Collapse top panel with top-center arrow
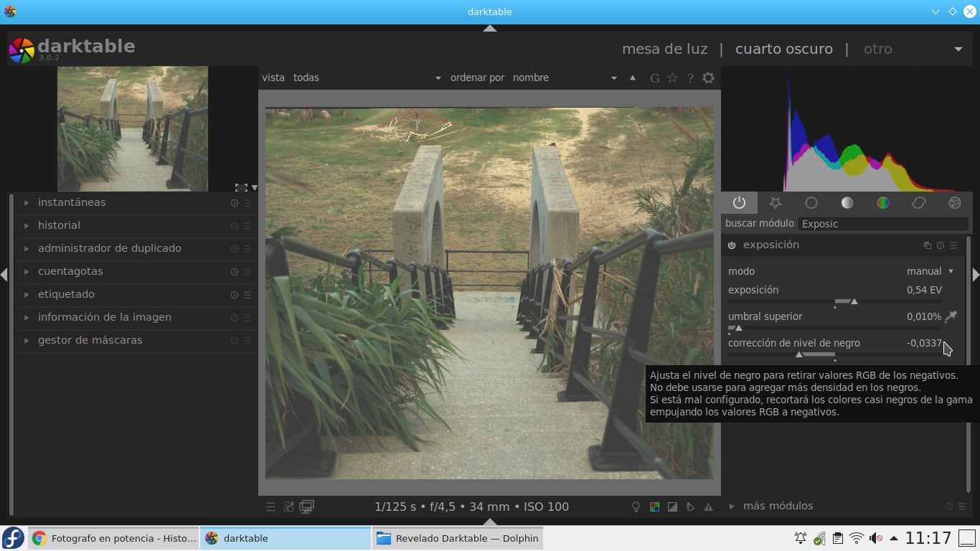 [490, 28]
